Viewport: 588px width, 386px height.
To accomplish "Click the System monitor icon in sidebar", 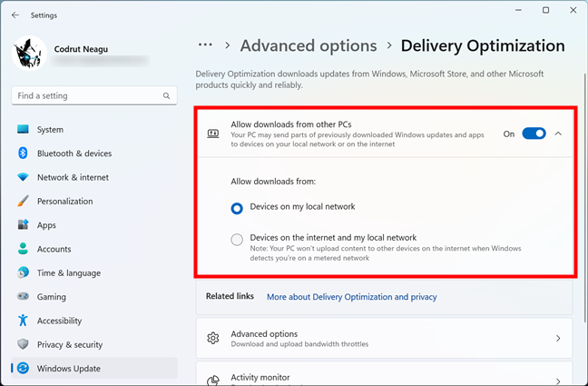I will 23,129.
